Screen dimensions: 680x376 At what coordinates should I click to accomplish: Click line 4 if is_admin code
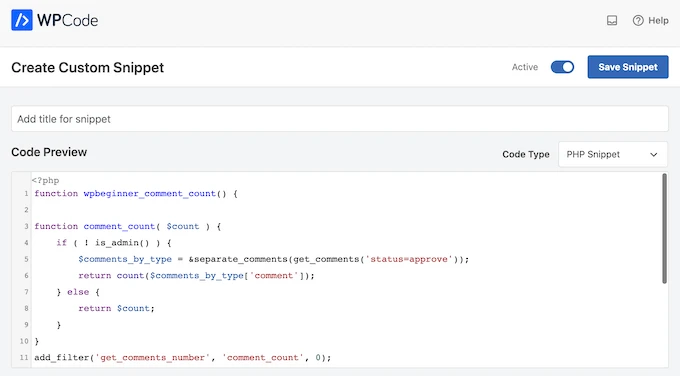tap(114, 243)
